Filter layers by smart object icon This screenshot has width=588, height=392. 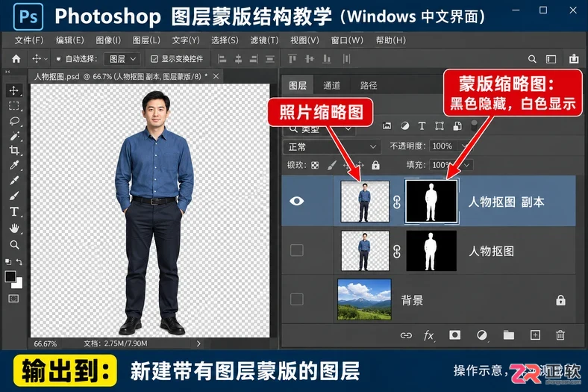[457, 126]
